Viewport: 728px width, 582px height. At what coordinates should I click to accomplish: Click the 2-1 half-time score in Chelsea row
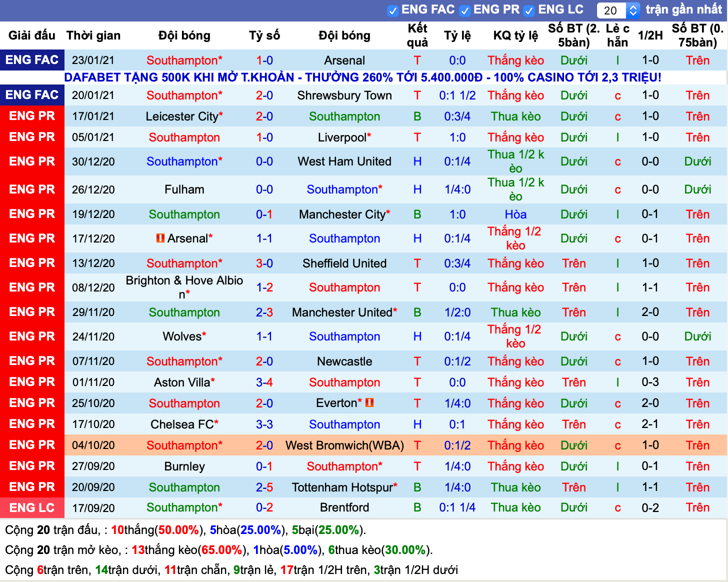coord(650,424)
